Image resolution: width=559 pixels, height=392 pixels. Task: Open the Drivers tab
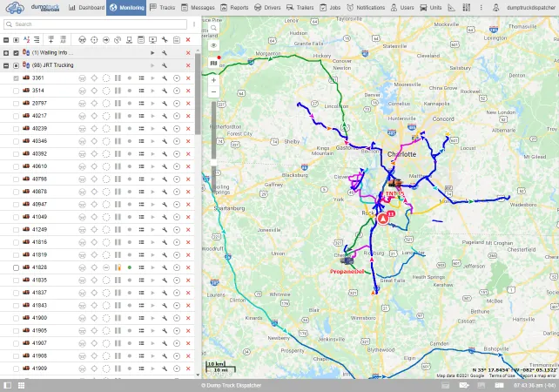pos(267,8)
